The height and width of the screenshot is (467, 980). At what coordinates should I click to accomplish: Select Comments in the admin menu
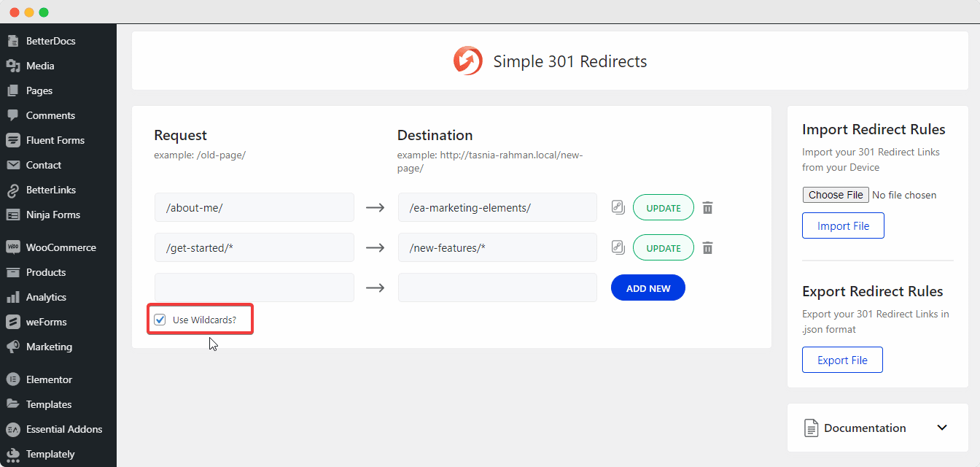click(49, 115)
